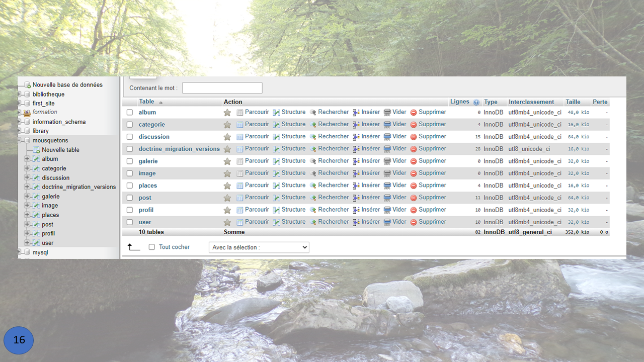Image resolution: width=644 pixels, height=362 pixels.
Task: Click the Parcourir icon for discussion table
Action: [240, 137]
